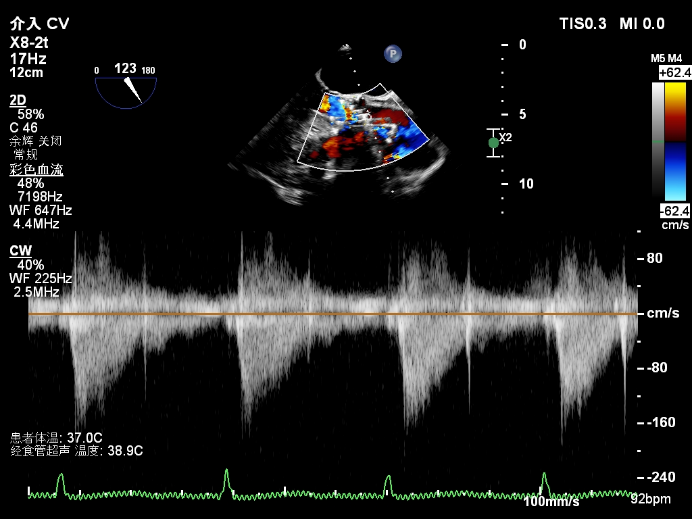
Task: Click the WF 225Hz CW filter value
Action: click(41, 278)
